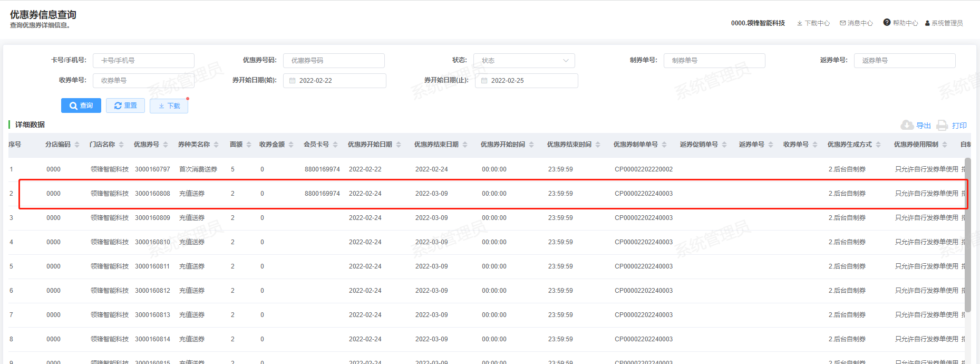
Task: Open the 券开始日期(始) date picker
Action: pos(334,81)
